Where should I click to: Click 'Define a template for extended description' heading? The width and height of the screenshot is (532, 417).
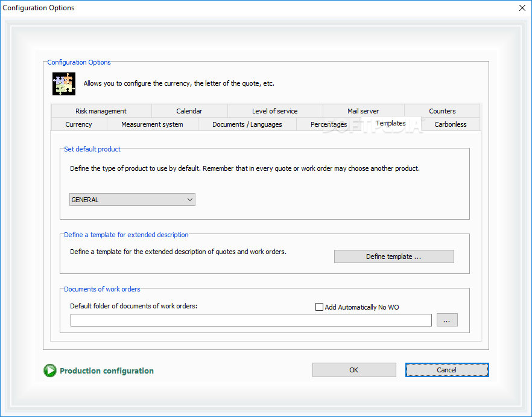126,235
